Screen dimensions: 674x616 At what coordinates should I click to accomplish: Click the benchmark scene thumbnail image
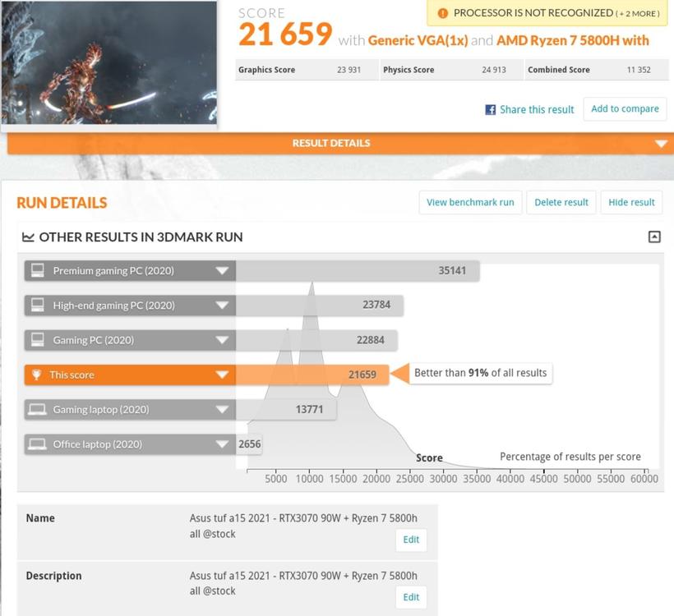[x=108, y=62]
